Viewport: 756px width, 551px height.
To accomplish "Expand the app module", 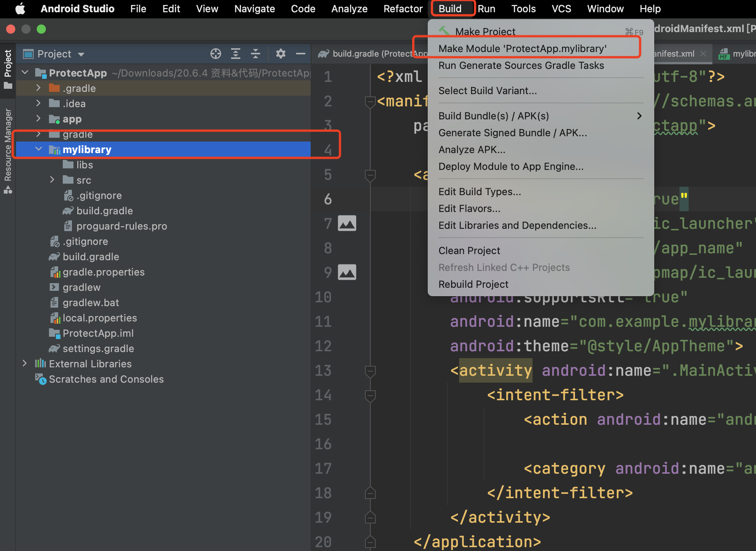I will coord(38,118).
